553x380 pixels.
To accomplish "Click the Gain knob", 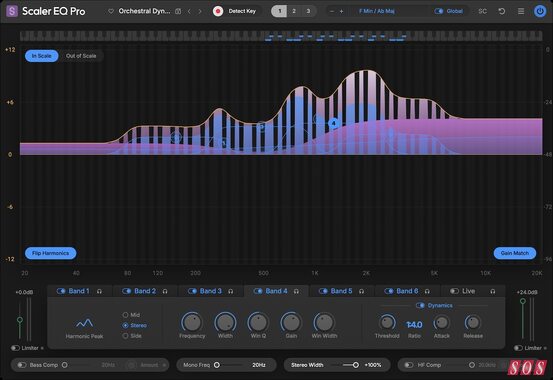I will (291, 322).
